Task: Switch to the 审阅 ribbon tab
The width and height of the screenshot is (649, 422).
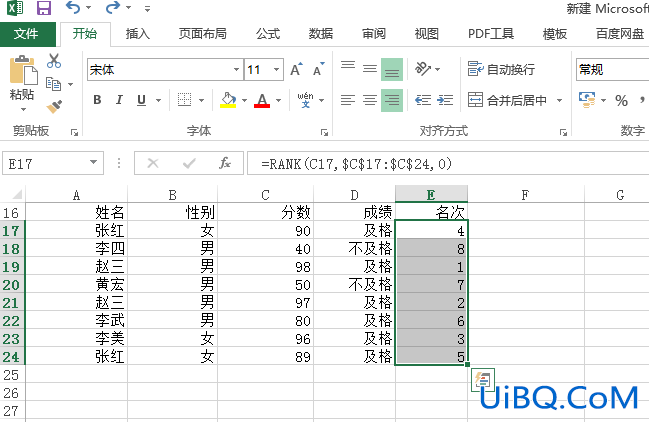Action: [374, 34]
